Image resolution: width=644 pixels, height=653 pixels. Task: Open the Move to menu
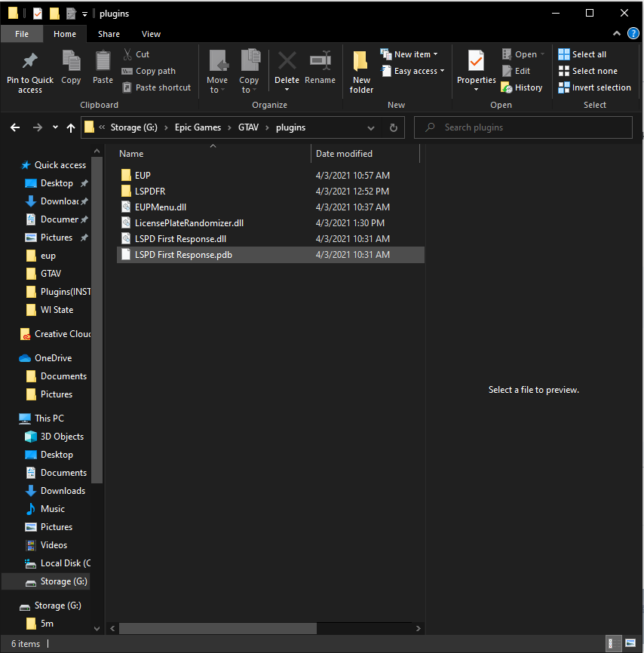click(x=217, y=72)
